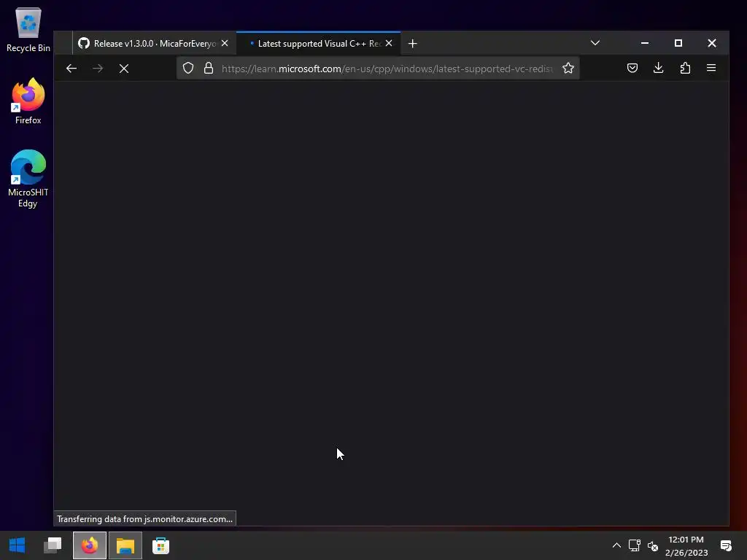Open the Firefox downloads panel
Viewport: 747px width, 560px height.
[659, 68]
